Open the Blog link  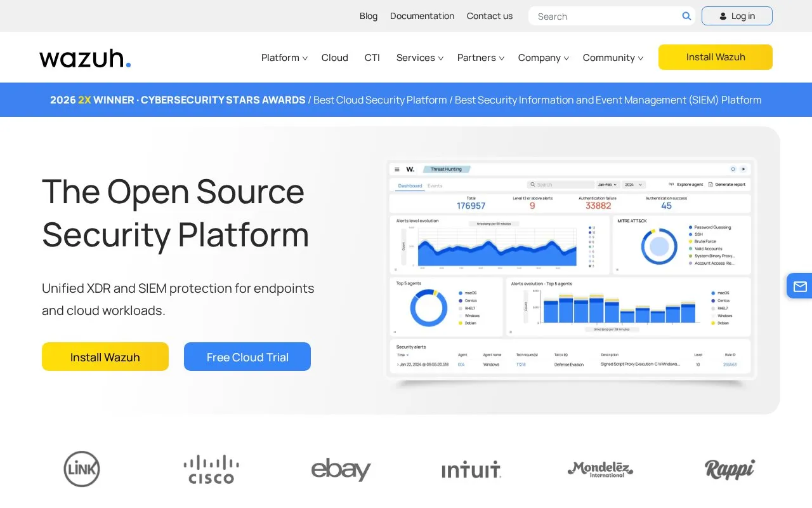pyautogui.click(x=369, y=16)
